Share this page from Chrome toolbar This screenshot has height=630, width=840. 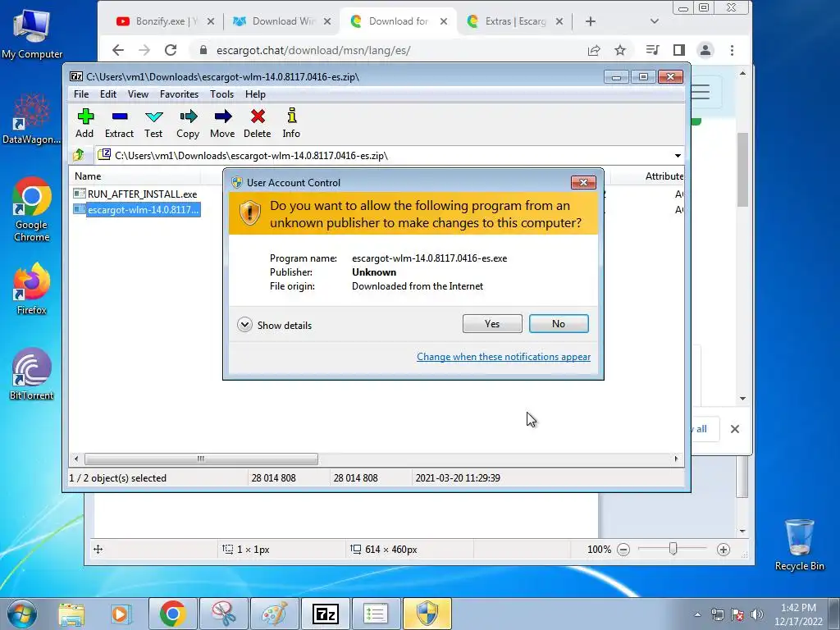(594, 50)
